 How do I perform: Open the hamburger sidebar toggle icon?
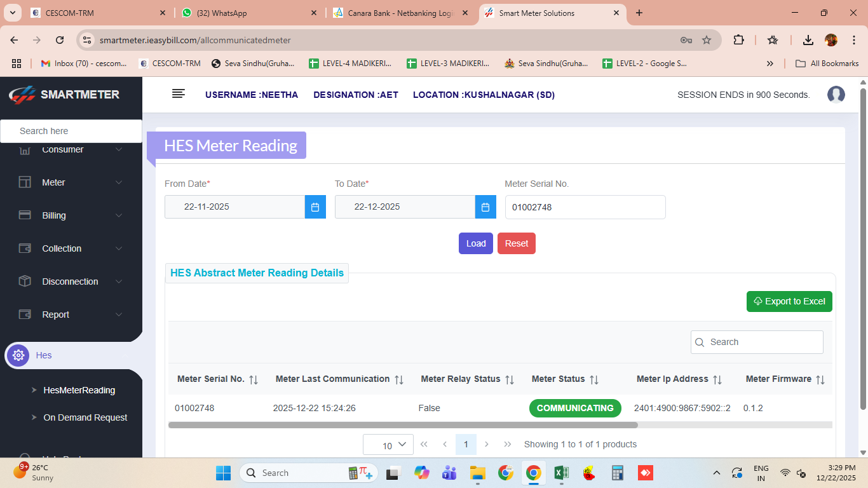(179, 94)
